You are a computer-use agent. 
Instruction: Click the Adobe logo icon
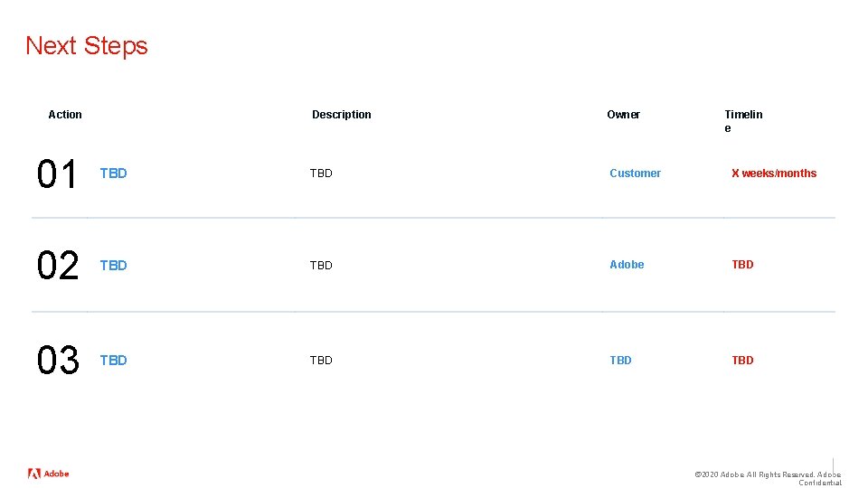(35, 474)
